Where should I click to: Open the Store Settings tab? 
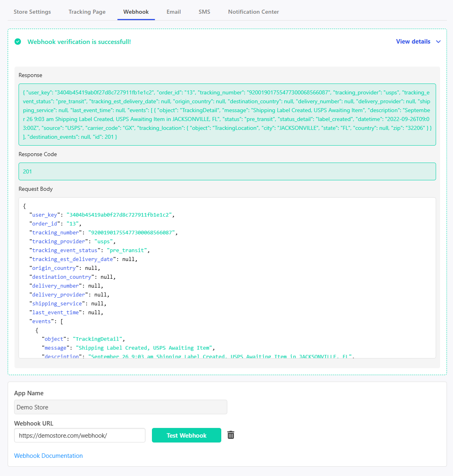click(32, 12)
